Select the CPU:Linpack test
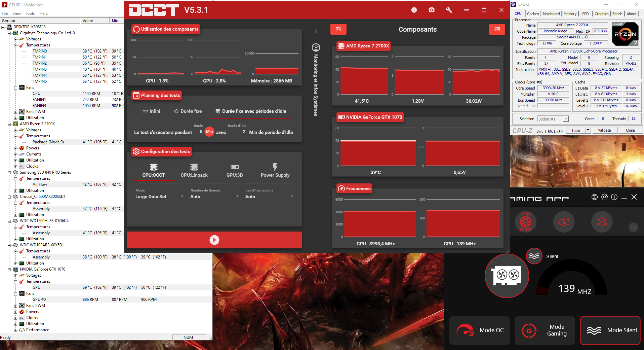 pyautogui.click(x=194, y=171)
